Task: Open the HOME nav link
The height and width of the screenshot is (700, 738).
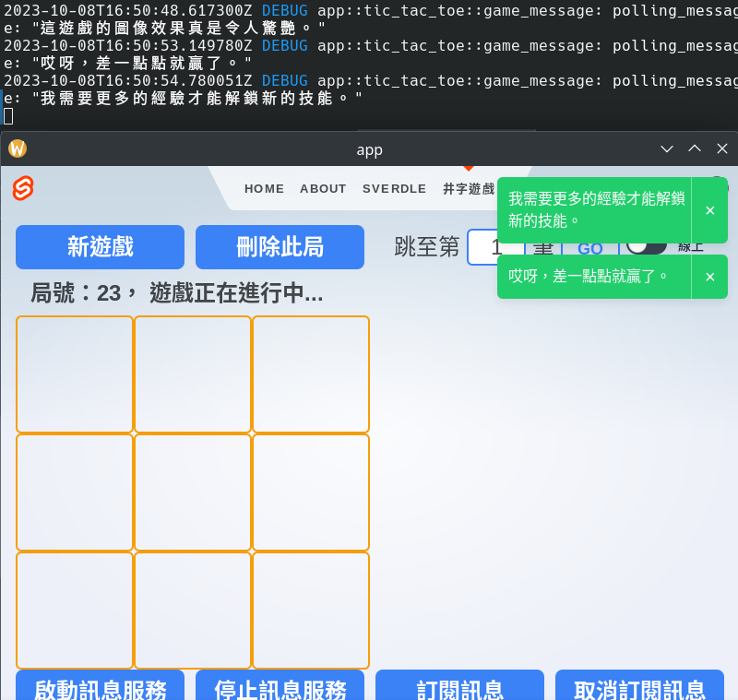Action: click(x=264, y=189)
